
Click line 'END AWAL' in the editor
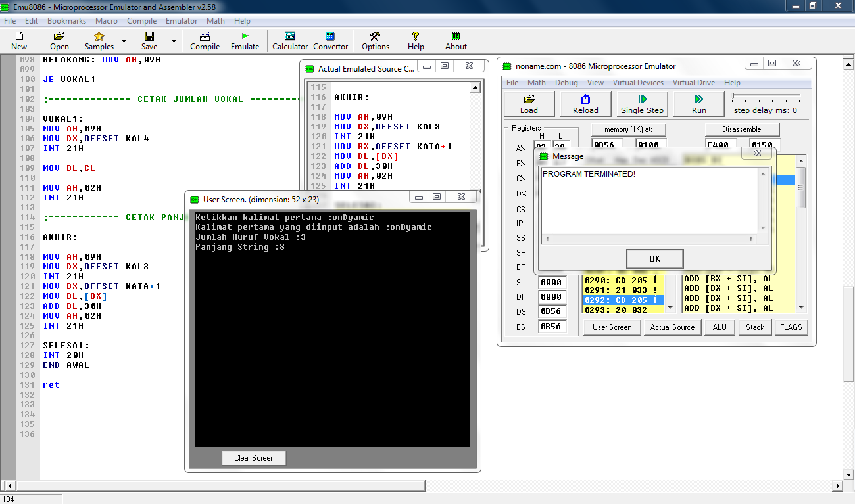pyautogui.click(x=66, y=365)
